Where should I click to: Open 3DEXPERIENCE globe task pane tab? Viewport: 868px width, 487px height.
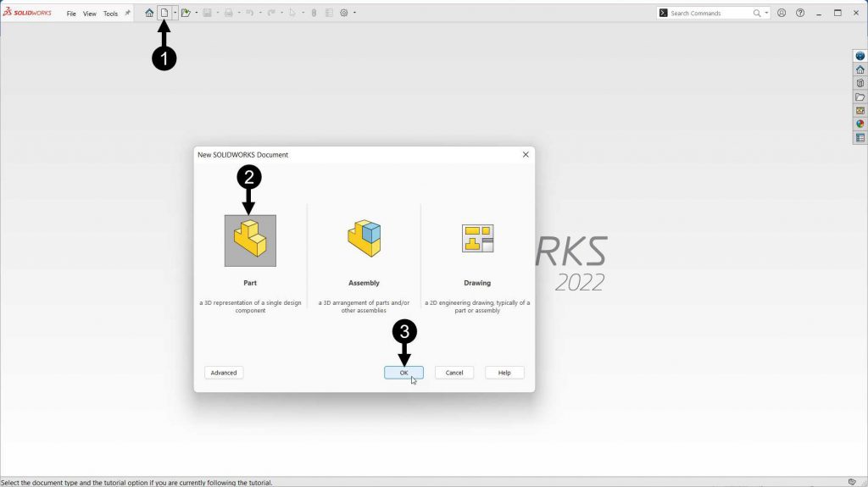coord(860,56)
